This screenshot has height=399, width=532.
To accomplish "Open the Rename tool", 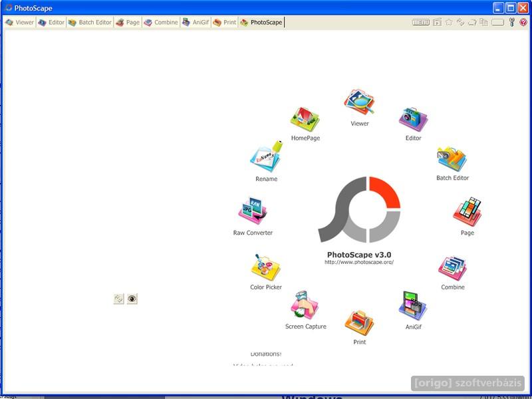I will point(267,156).
